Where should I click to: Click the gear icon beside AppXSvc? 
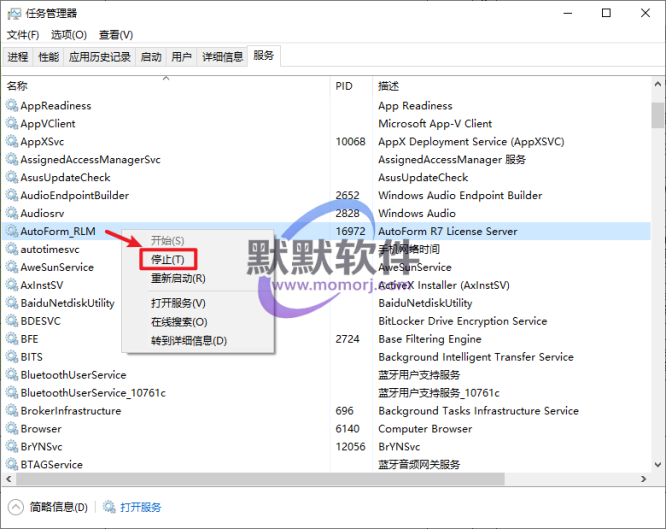coord(12,142)
